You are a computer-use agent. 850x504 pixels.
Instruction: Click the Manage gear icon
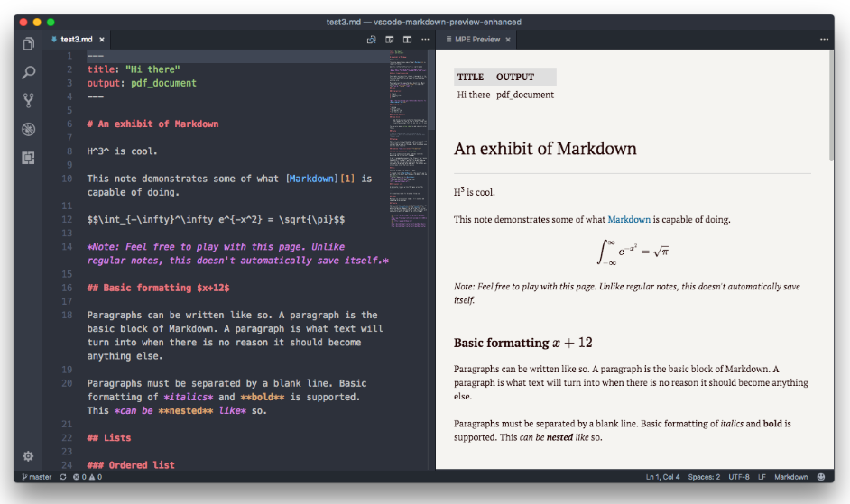29,456
